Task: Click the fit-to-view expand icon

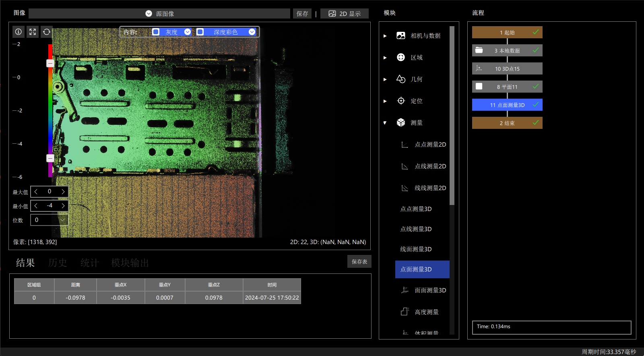Action: pyautogui.click(x=33, y=32)
